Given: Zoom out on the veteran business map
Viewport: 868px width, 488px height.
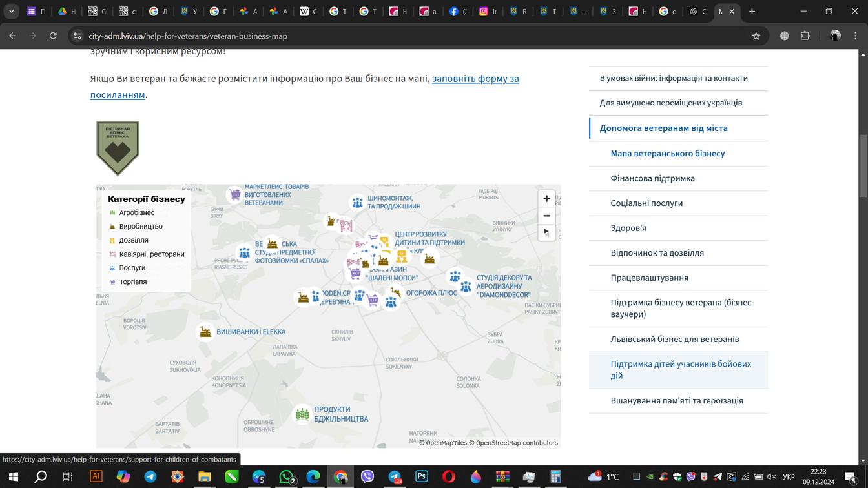Looking at the screenshot, I should [546, 216].
